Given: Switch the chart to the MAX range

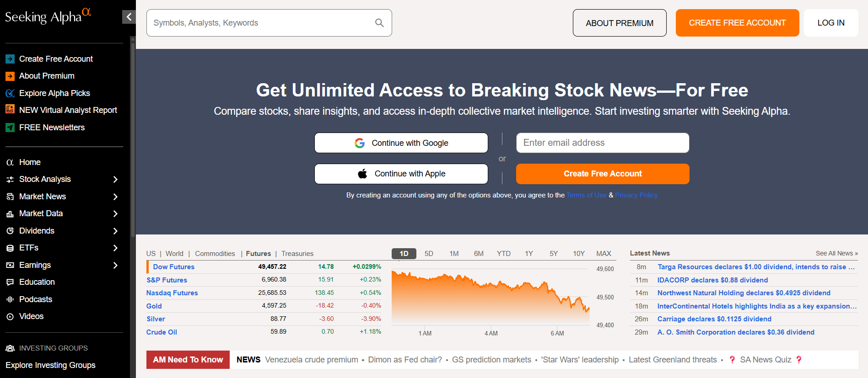Looking at the screenshot, I should click(604, 253).
